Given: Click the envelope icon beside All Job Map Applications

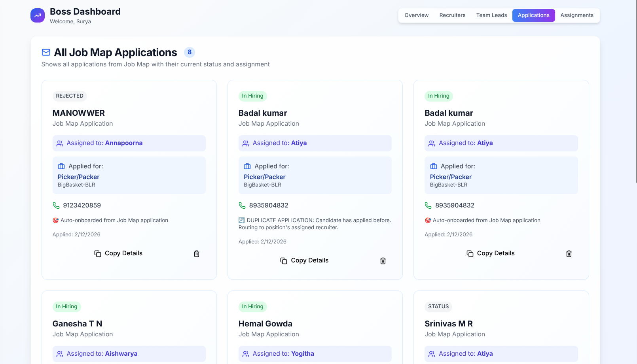Looking at the screenshot, I should click(x=46, y=52).
